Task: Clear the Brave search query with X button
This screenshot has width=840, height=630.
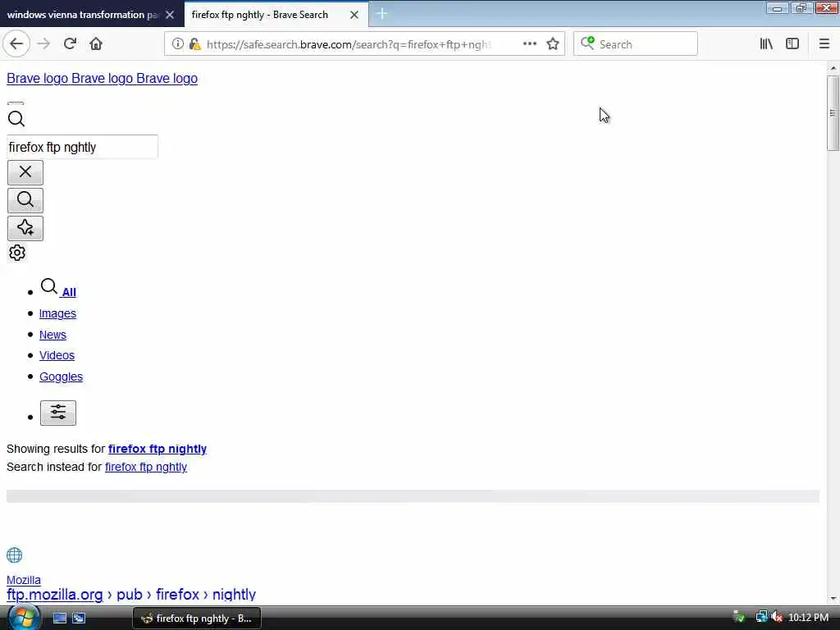Action: [x=25, y=172]
